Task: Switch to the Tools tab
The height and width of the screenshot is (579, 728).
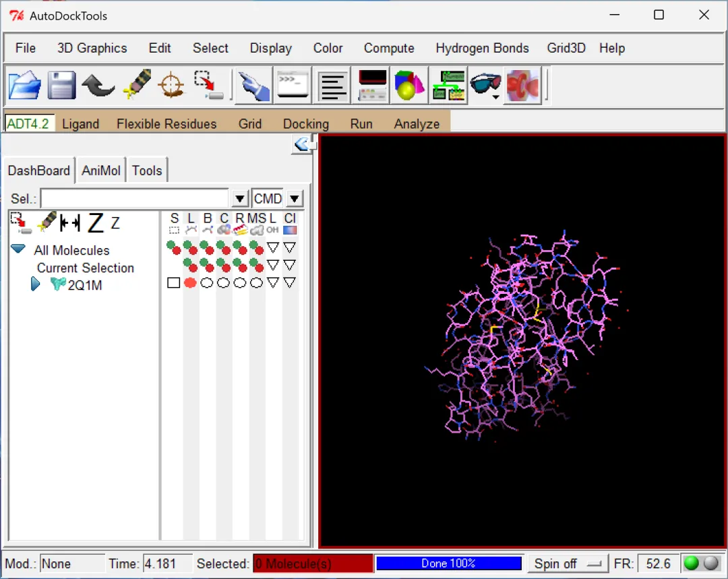Action: [x=147, y=171]
